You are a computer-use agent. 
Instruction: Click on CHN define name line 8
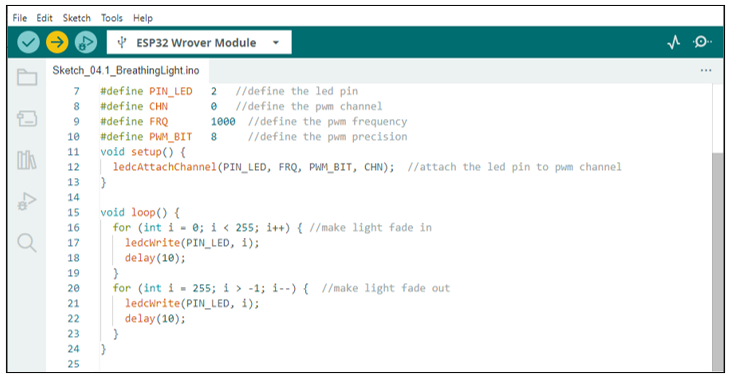[159, 106]
